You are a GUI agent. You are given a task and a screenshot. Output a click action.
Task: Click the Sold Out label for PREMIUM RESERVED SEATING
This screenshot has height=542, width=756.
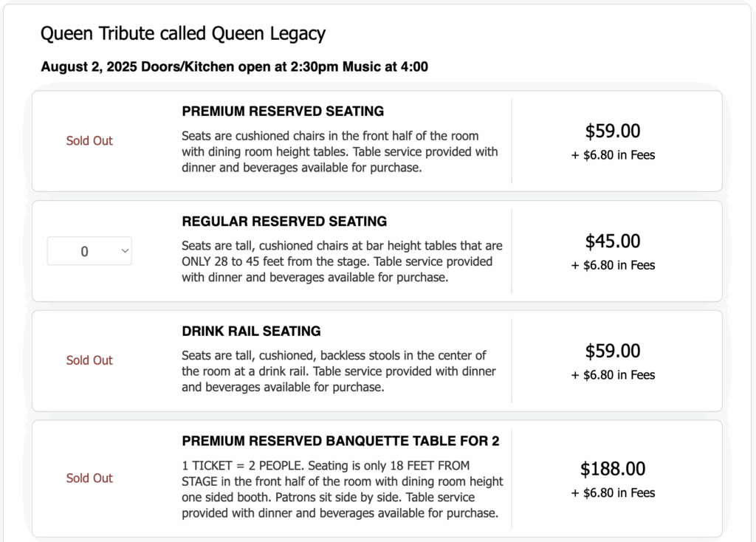(89, 141)
